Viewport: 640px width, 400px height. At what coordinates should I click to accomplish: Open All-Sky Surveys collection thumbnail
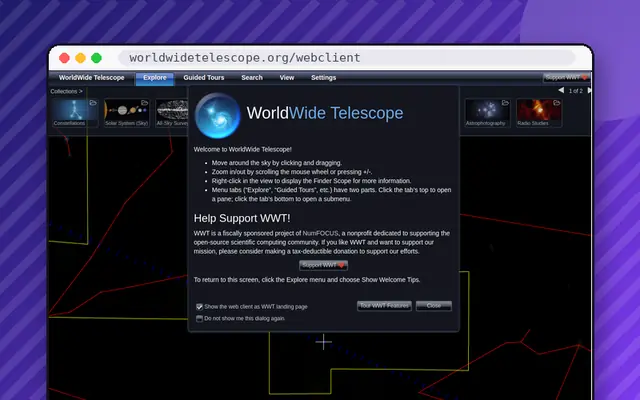tap(172, 113)
